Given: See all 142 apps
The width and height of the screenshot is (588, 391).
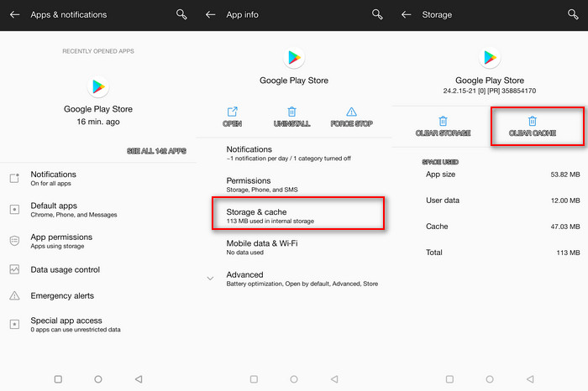Looking at the screenshot, I should pyautogui.click(x=156, y=151).
